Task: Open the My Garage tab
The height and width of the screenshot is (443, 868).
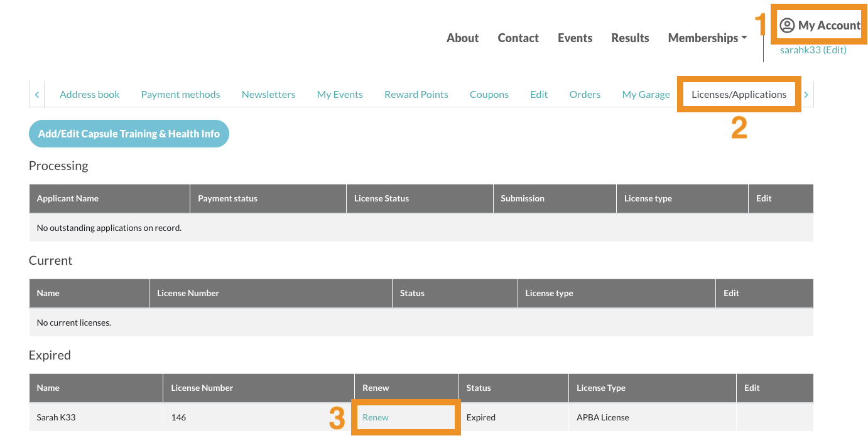Action: click(x=646, y=95)
